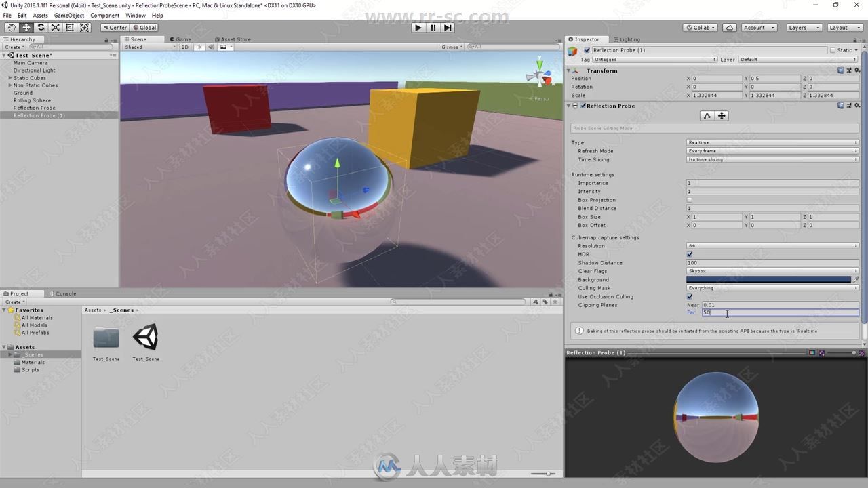Open Refresh Mode dropdown
This screenshot has height=488, width=868.
pos(772,151)
